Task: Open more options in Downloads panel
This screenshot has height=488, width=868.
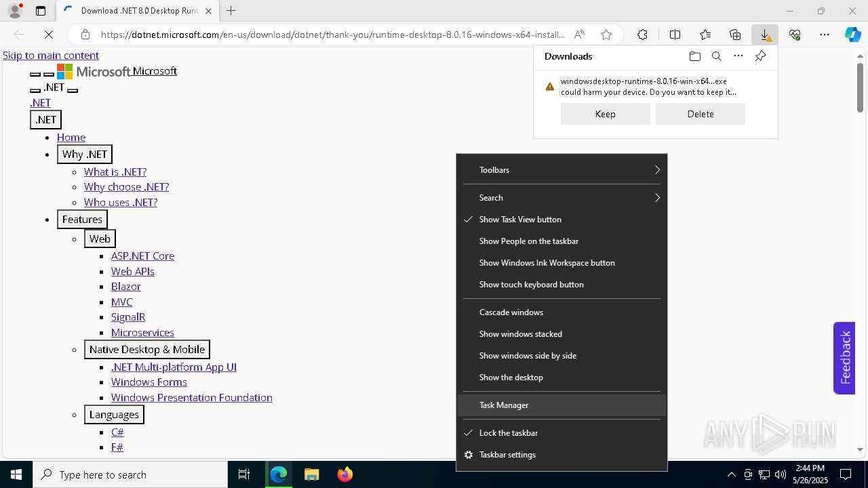Action: click(738, 56)
